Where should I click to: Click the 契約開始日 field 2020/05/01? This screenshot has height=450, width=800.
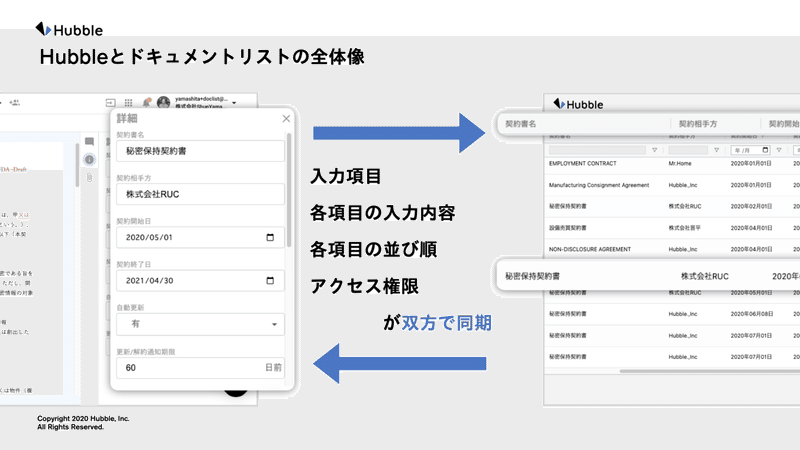click(x=200, y=237)
